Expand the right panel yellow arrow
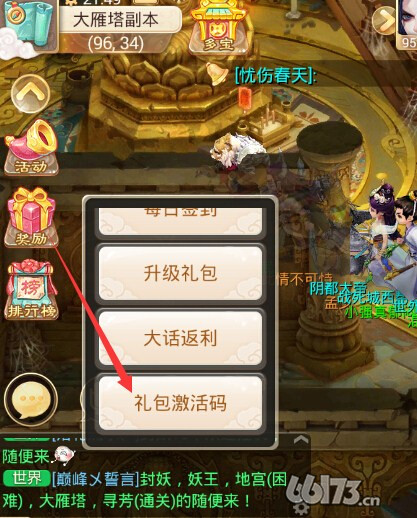Image resolution: width=417 pixels, height=518 pixels. coord(384,19)
